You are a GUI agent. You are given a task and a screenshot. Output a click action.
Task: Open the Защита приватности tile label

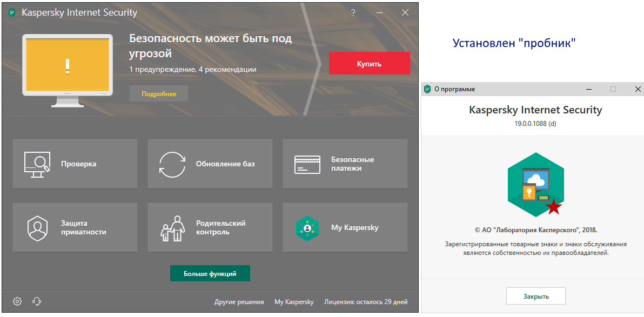tap(84, 227)
